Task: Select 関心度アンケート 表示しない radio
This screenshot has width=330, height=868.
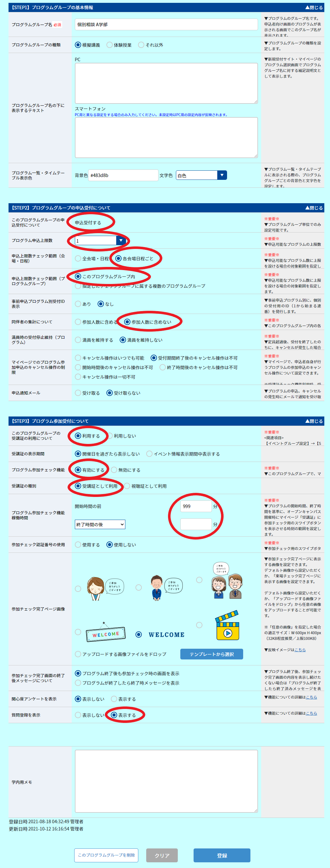Action: pos(78,699)
